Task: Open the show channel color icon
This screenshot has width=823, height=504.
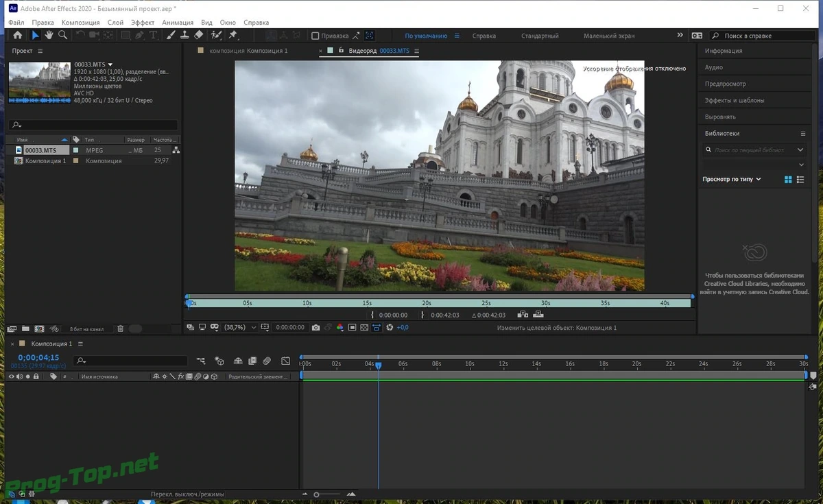Action: pyautogui.click(x=340, y=328)
